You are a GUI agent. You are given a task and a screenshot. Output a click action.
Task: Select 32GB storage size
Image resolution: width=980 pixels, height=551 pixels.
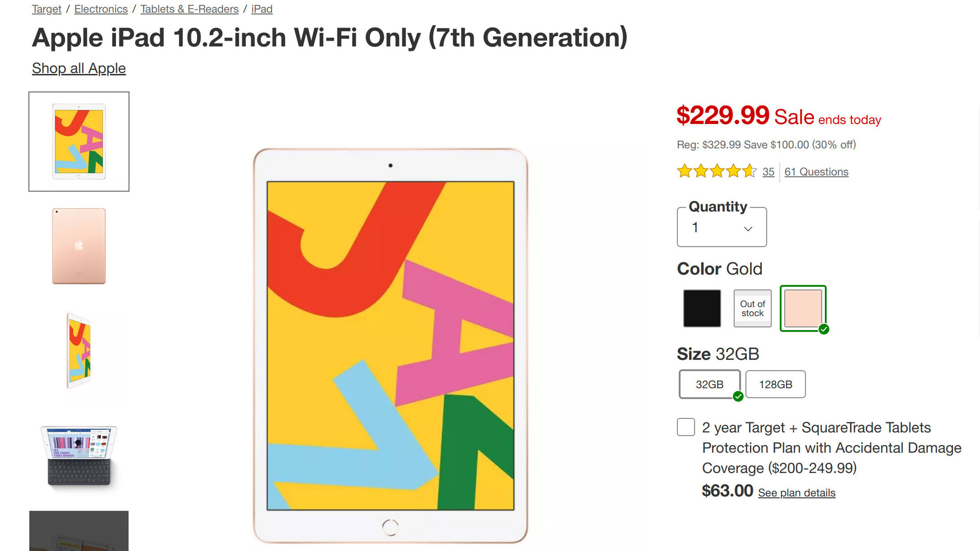coord(709,384)
